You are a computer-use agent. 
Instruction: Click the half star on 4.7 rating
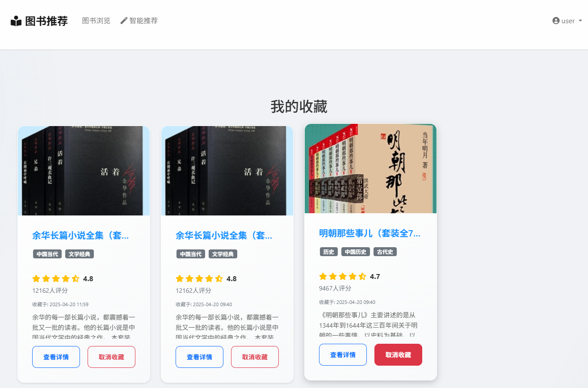click(x=362, y=276)
